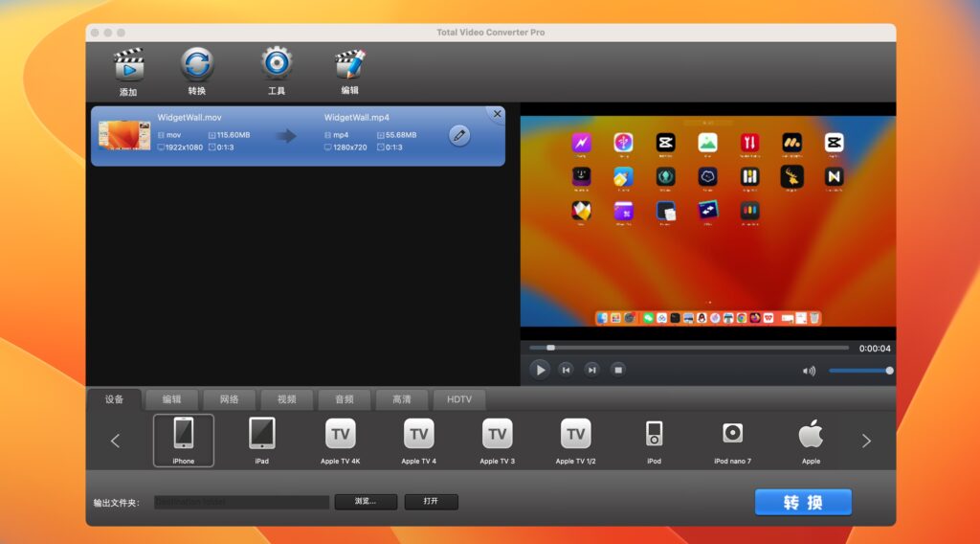Click the 打开 open folder button
The image size is (980, 544).
coord(432,502)
